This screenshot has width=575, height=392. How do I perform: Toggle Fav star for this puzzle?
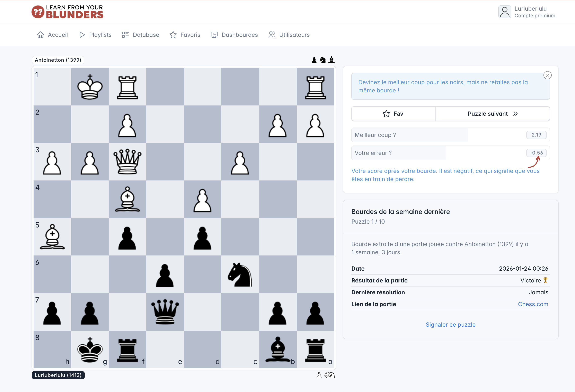(x=393, y=114)
